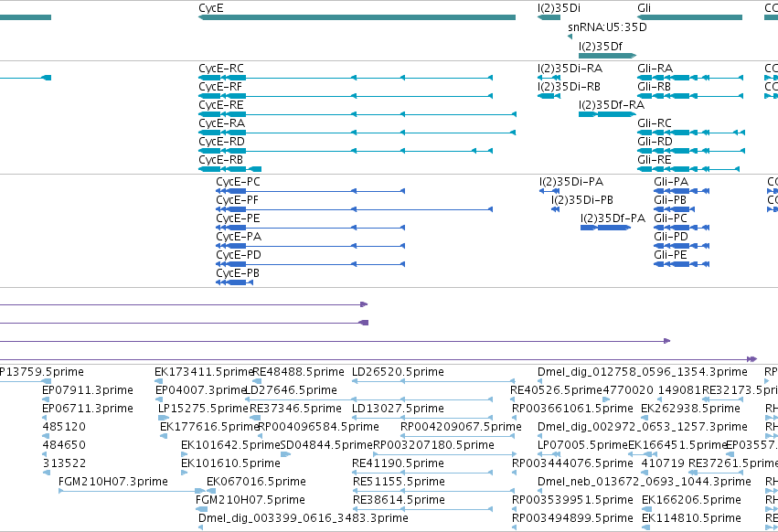Select the l(2)35Di gene label
Viewport: 778px width, 532px height.
coord(559,8)
